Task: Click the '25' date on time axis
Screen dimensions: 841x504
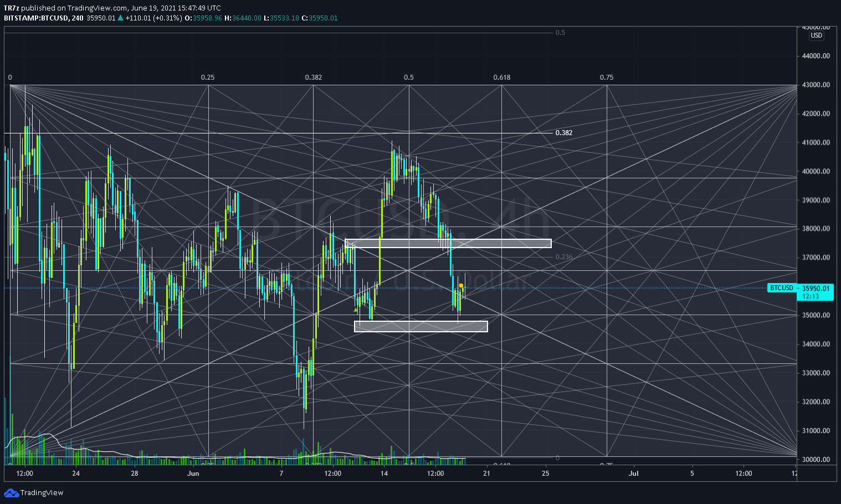Action: pyautogui.click(x=546, y=474)
